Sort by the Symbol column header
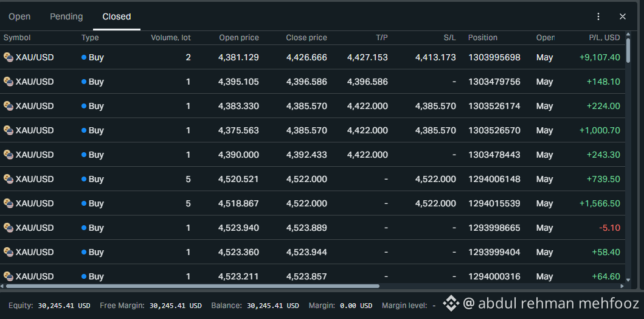 (17, 38)
